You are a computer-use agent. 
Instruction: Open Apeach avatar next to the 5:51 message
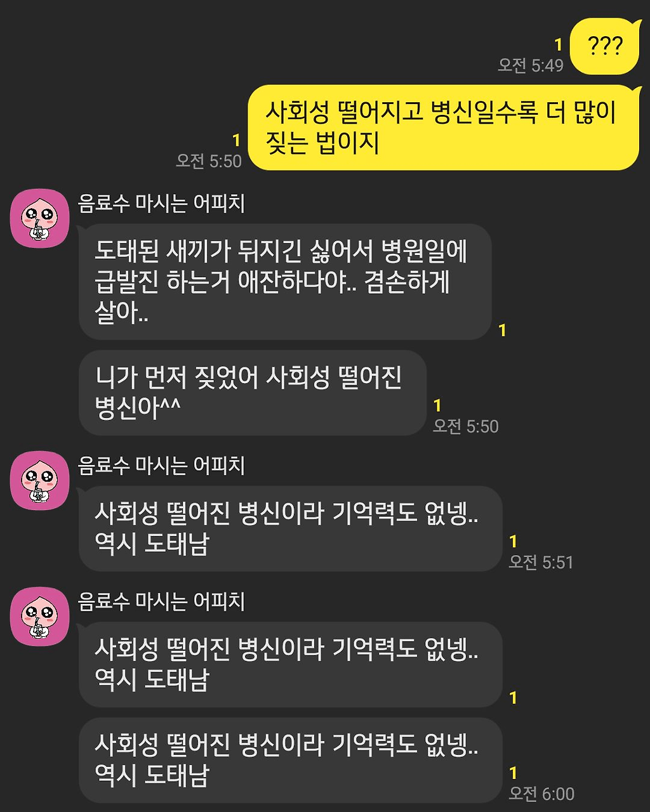[x=39, y=480]
